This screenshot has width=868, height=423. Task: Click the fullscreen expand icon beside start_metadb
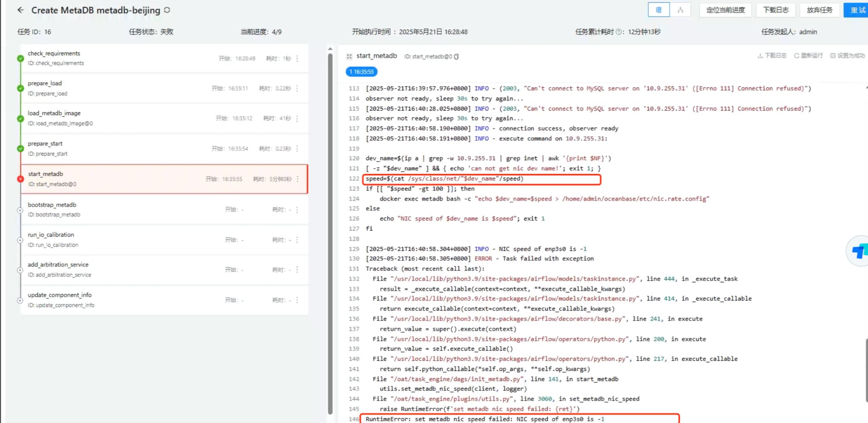pyautogui.click(x=349, y=56)
